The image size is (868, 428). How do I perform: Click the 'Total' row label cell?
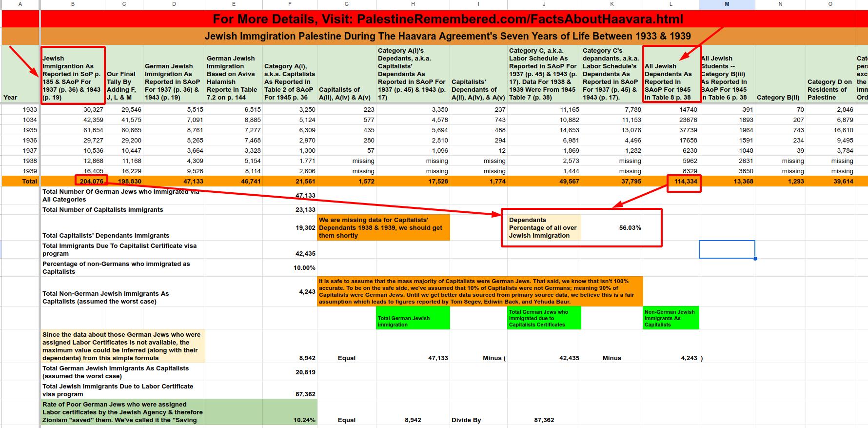(20, 181)
